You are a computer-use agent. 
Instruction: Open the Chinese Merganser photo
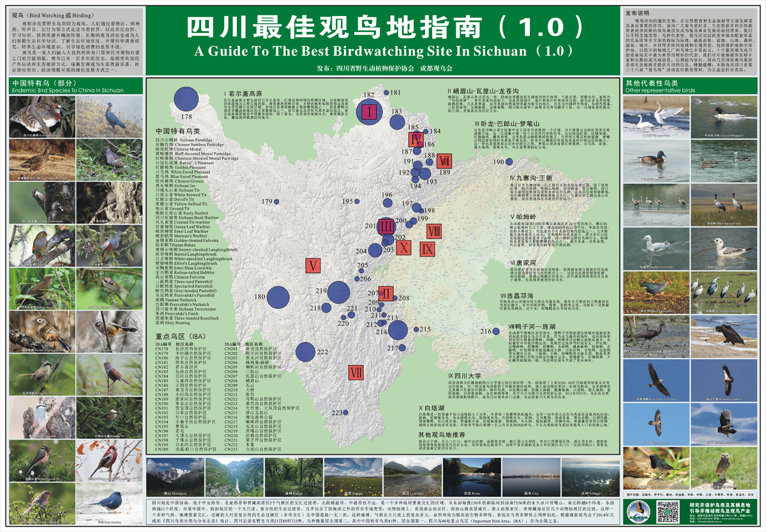[x=723, y=117]
